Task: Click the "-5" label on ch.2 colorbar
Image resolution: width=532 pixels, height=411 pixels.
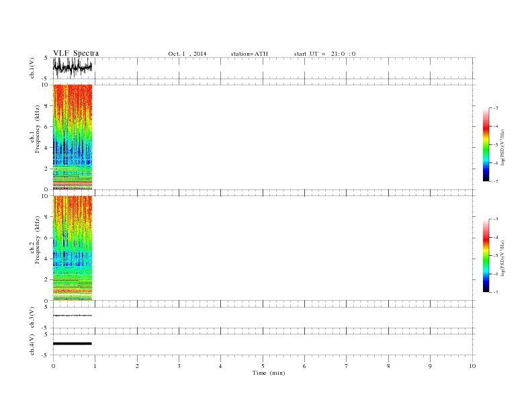Action: pyautogui.click(x=496, y=256)
